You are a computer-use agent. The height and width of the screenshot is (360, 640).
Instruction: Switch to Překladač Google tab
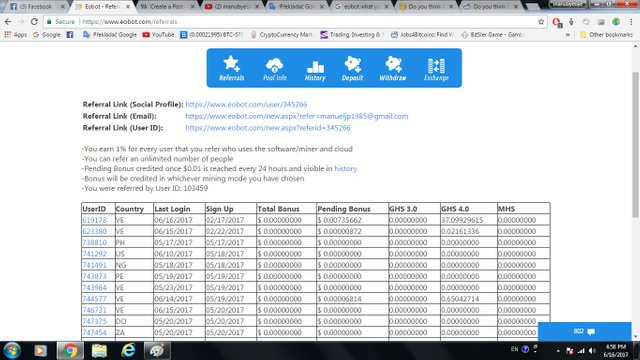click(x=297, y=7)
